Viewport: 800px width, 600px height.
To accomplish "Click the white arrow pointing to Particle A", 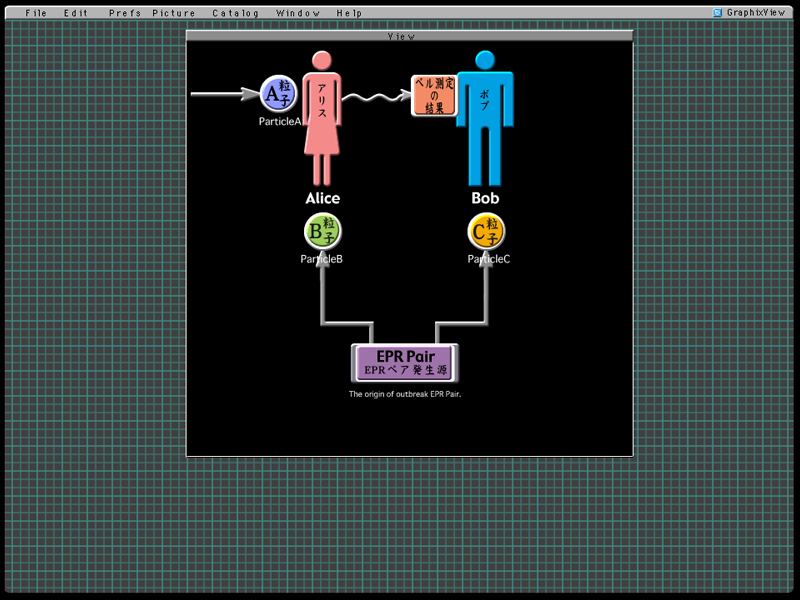I will (223, 95).
